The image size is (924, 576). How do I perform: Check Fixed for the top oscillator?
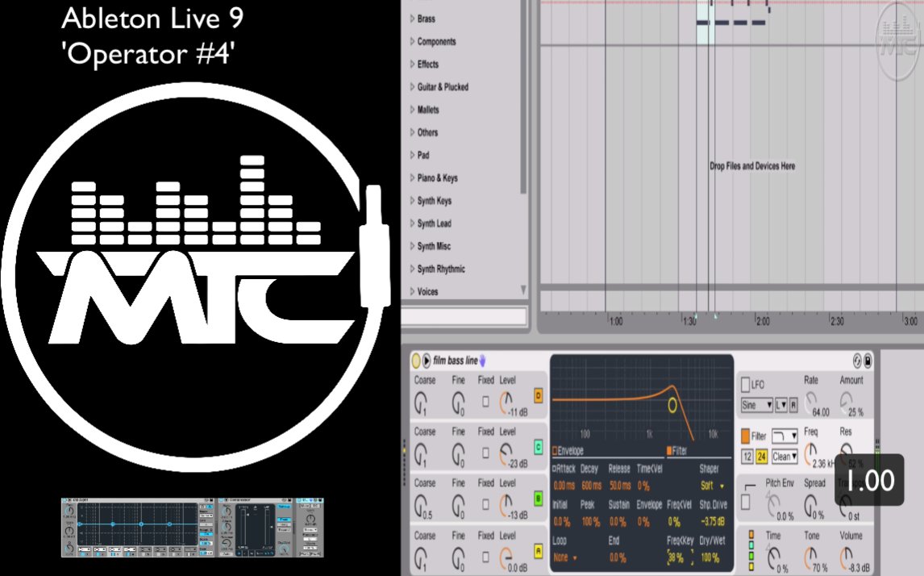click(485, 401)
